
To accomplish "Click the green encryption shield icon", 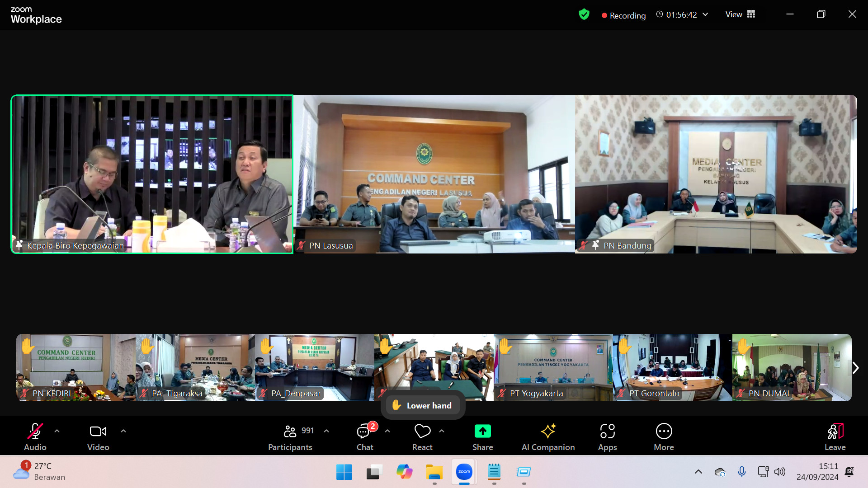I will 584,14.
